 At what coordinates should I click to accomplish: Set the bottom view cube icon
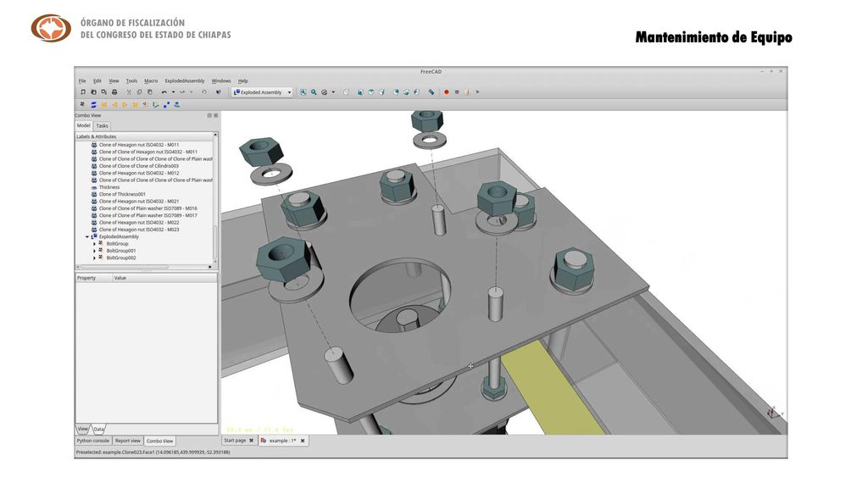[x=406, y=91]
